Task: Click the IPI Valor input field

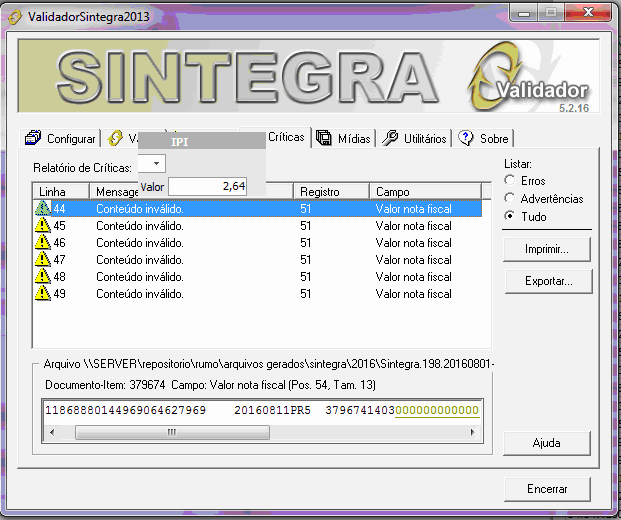Action: [x=208, y=186]
